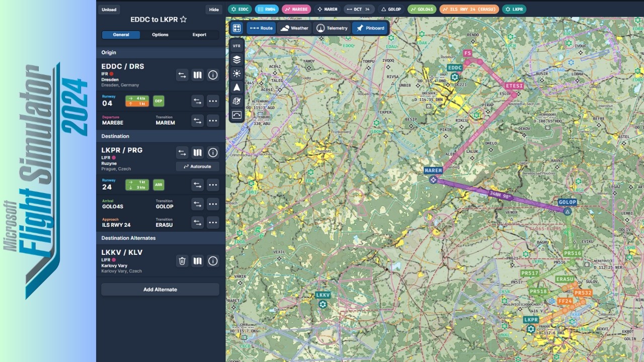Unload the current flight plan

109,10
